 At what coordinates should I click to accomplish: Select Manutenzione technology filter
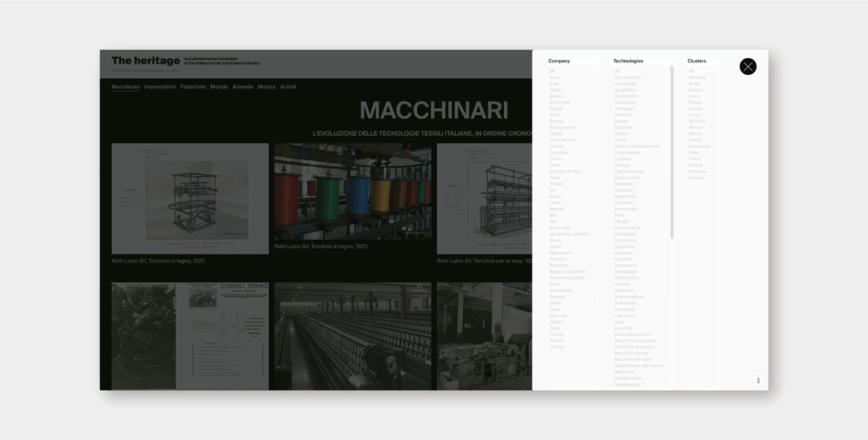tap(628, 378)
